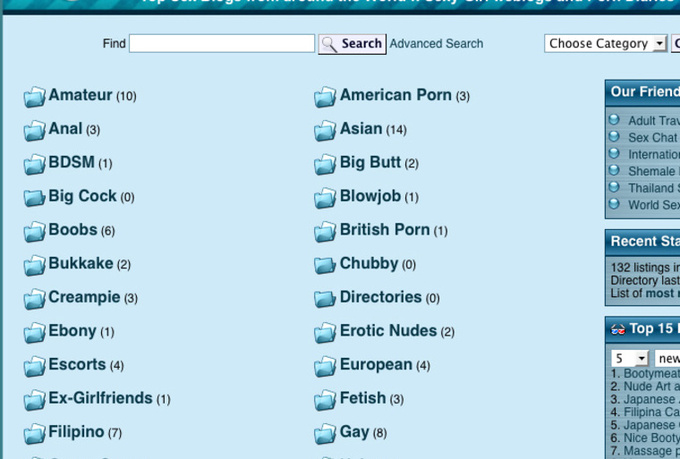Open the Gay category link
The height and width of the screenshot is (459, 680).
(x=354, y=432)
